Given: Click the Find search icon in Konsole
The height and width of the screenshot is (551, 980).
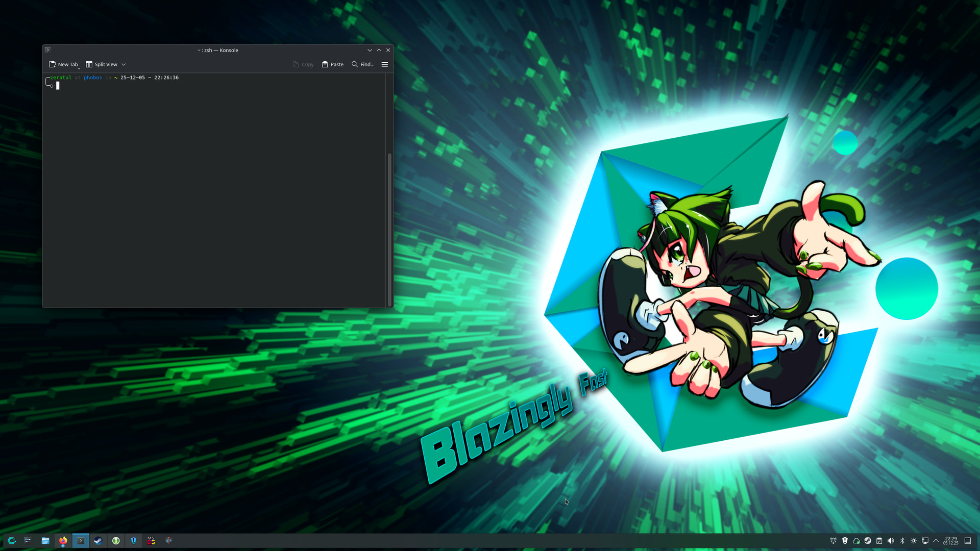Looking at the screenshot, I should (355, 64).
